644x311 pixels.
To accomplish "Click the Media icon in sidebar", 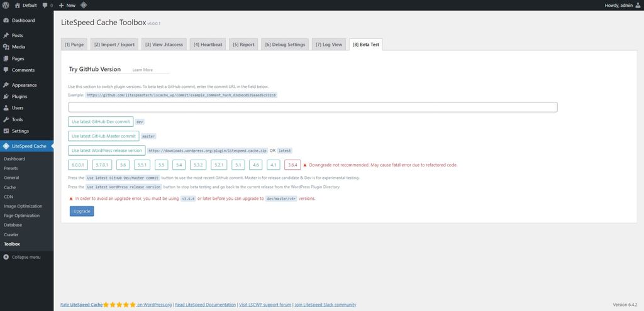I will 6,47.
